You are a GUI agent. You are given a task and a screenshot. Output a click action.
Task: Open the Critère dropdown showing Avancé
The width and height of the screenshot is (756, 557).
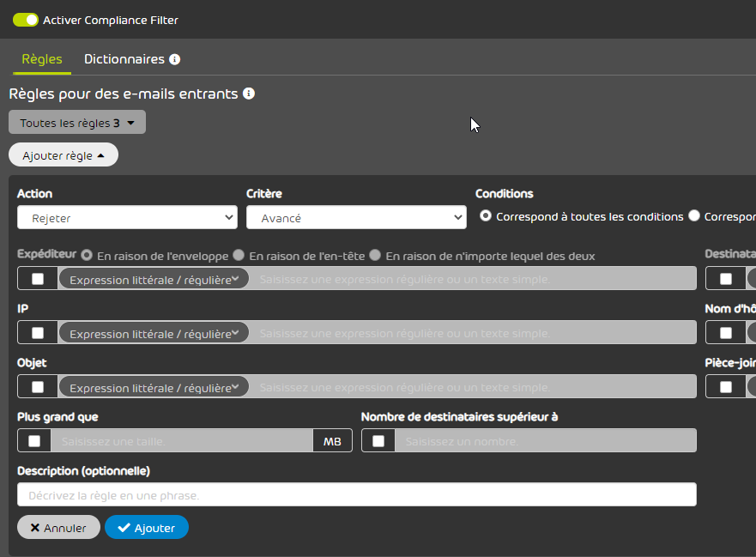tap(356, 217)
